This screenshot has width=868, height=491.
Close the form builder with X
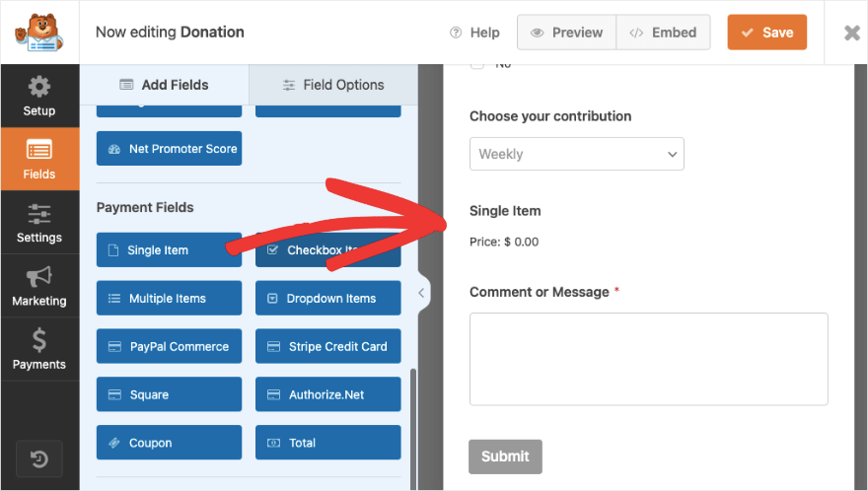point(852,33)
